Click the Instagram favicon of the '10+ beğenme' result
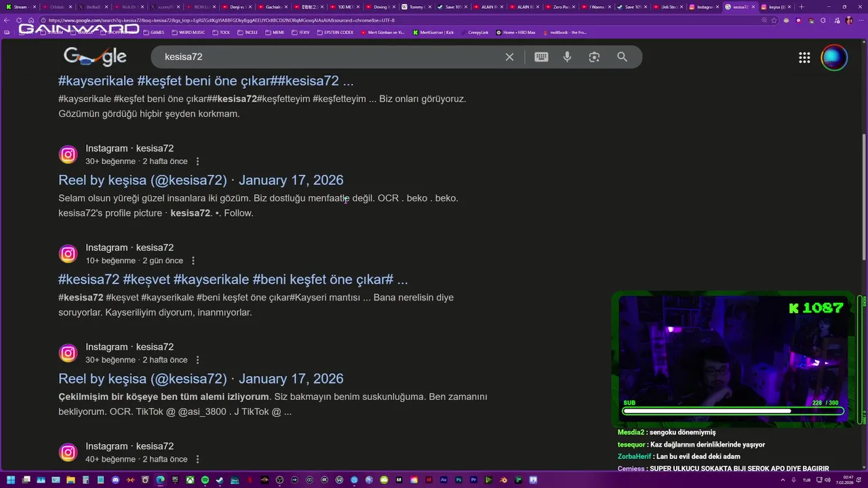The image size is (868, 488). click(x=68, y=253)
